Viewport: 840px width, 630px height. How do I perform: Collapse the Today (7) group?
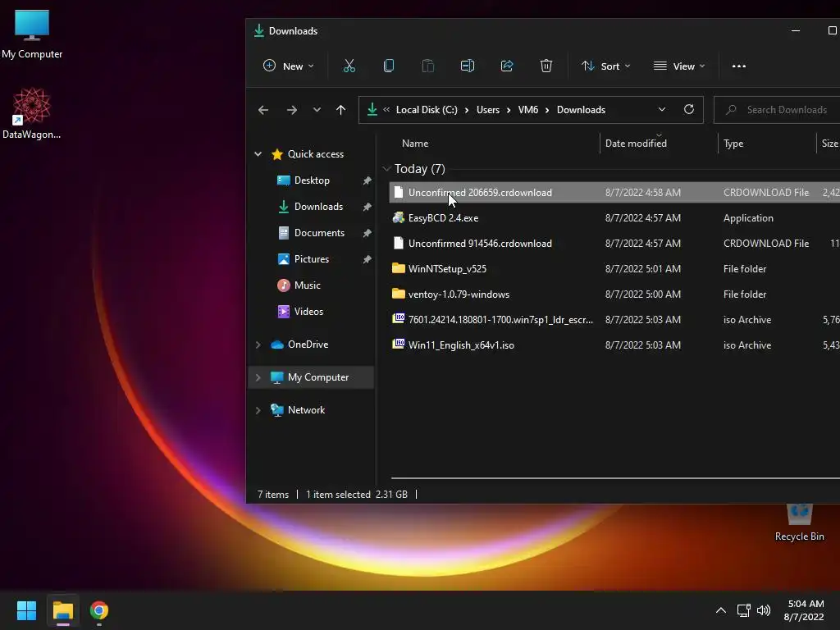386,169
